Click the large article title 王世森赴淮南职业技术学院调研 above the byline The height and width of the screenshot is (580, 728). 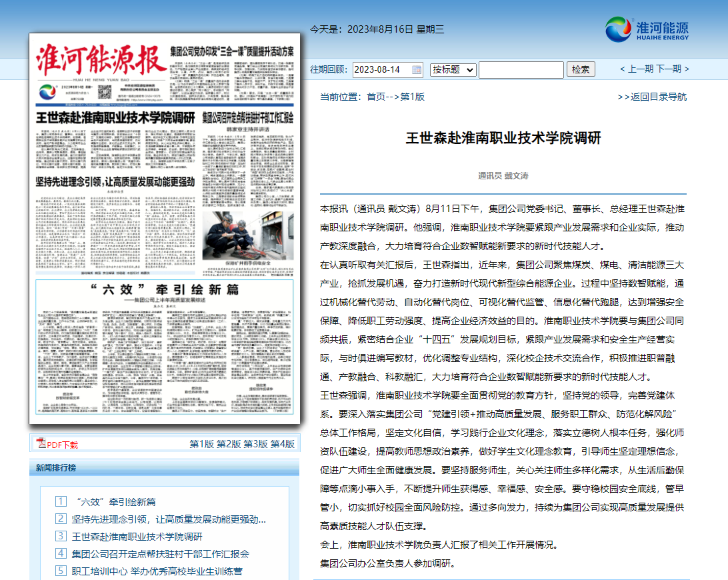pyautogui.click(x=503, y=138)
